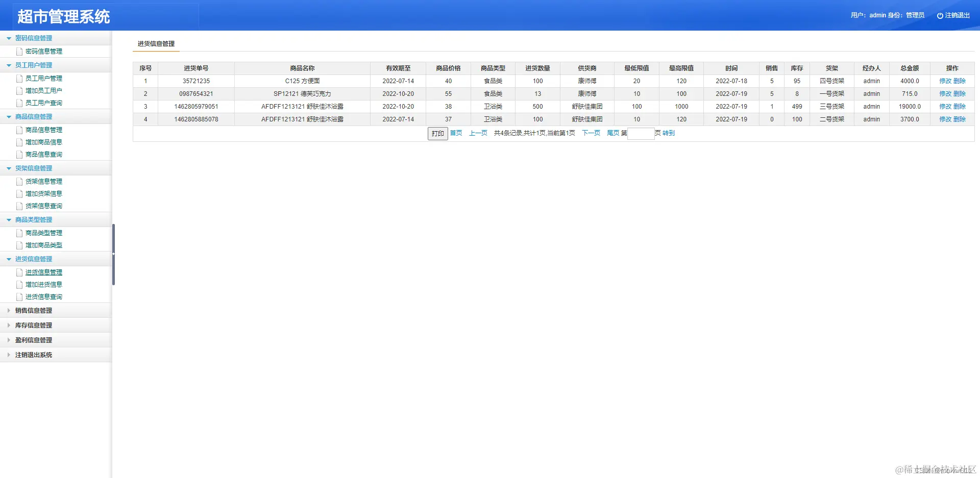Screen dimensions: 980x478
Task: Click the 注销退出 logout icon in header
Action: click(940, 16)
